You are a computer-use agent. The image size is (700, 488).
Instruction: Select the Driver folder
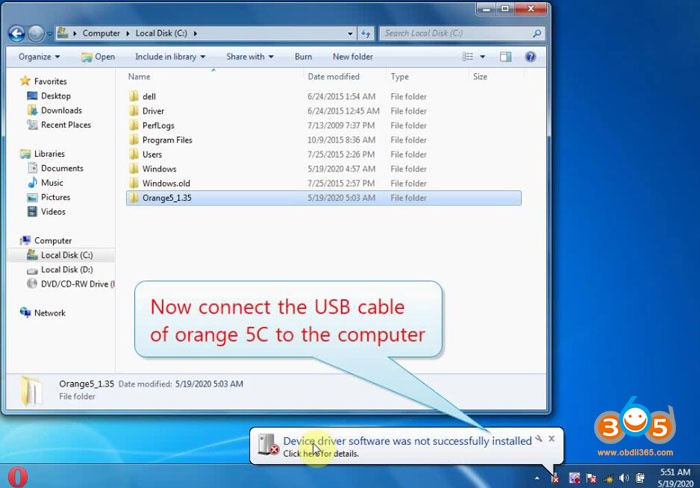(x=324, y=111)
